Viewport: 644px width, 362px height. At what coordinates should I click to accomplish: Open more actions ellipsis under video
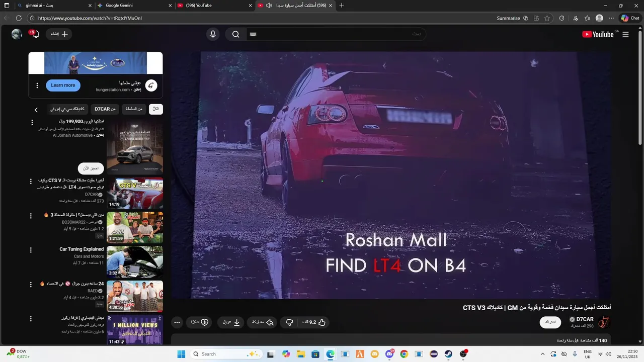click(x=177, y=322)
